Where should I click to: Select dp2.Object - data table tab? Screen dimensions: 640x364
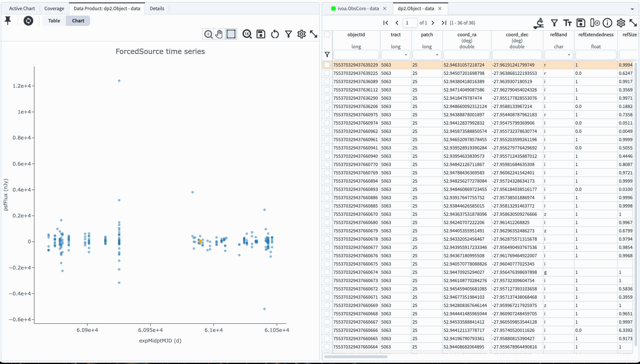(416, 8)
